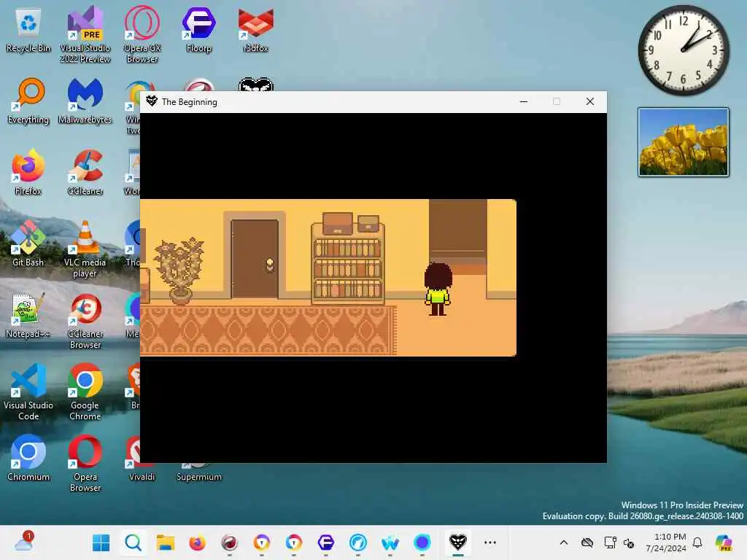This screenshot has height=560, width=747.
Task: Open the weather widget with notification badge
Action: 24,542
